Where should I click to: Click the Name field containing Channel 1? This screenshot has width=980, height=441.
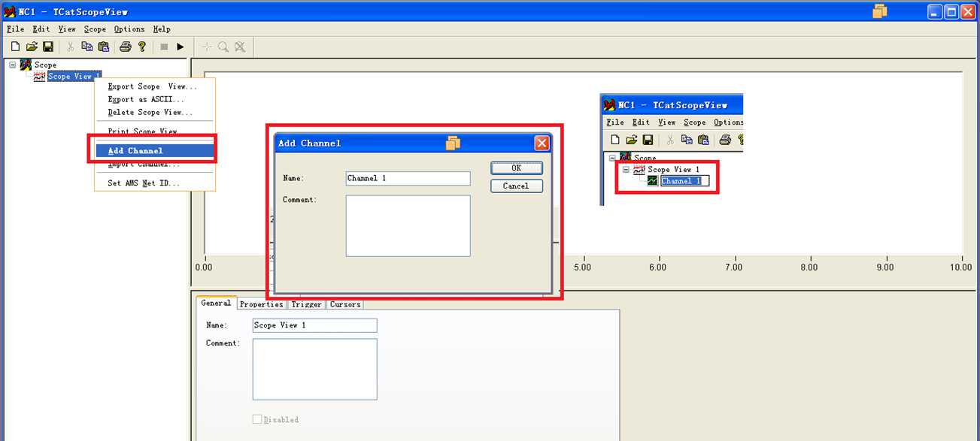point(408,178)
